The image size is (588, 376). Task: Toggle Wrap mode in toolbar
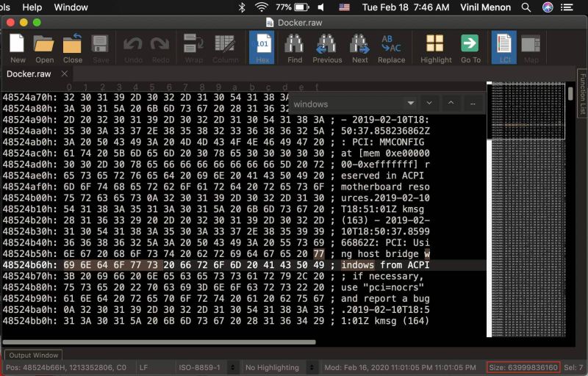click(x=193, y=48)
